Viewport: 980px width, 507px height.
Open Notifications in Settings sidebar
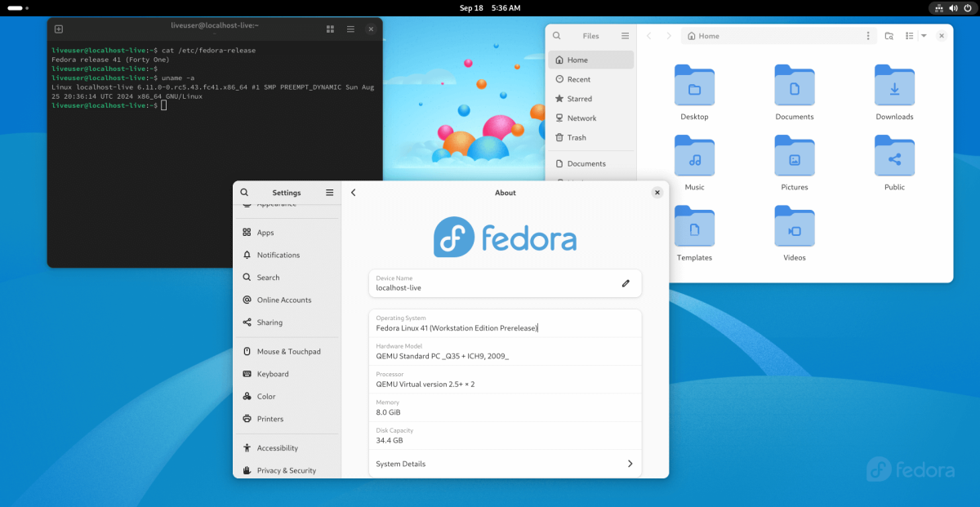[287, 255]
